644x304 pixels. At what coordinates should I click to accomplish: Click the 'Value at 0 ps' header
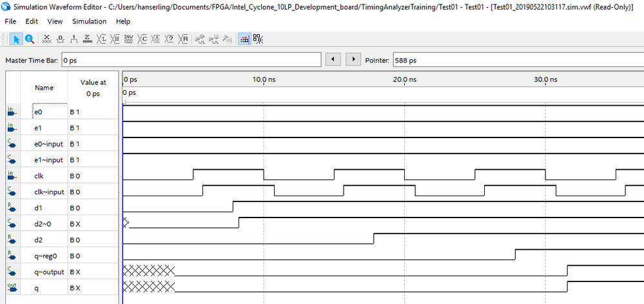[x=93, y=88]
